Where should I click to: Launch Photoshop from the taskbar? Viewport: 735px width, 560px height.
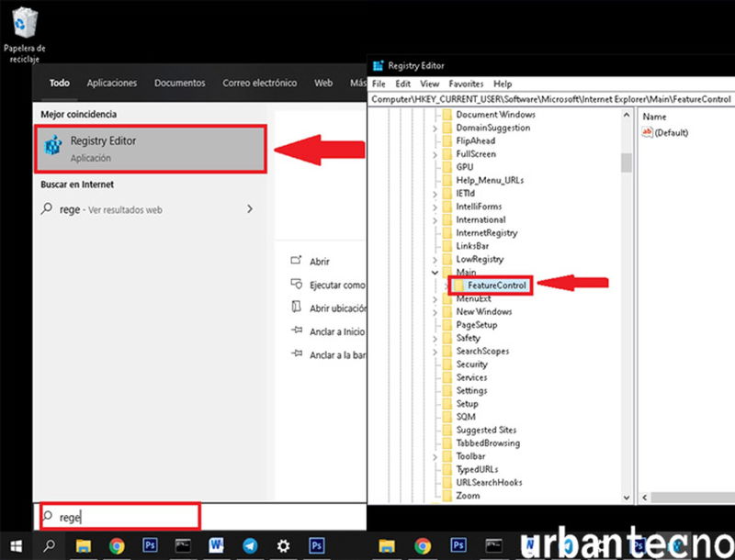pyautogui.click(x=150, y=546)
